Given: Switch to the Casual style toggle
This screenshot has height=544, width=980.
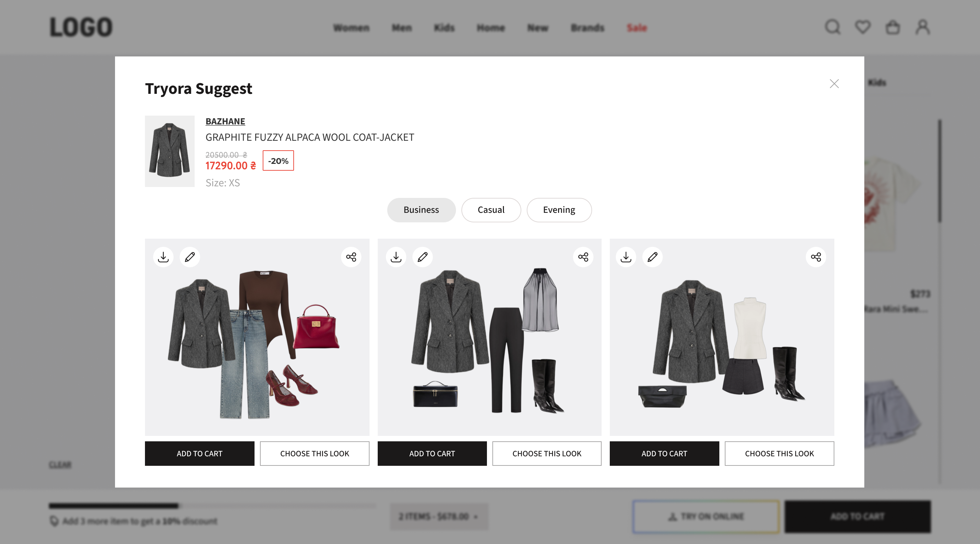Looking at the screenshot, I should (491, 210).
